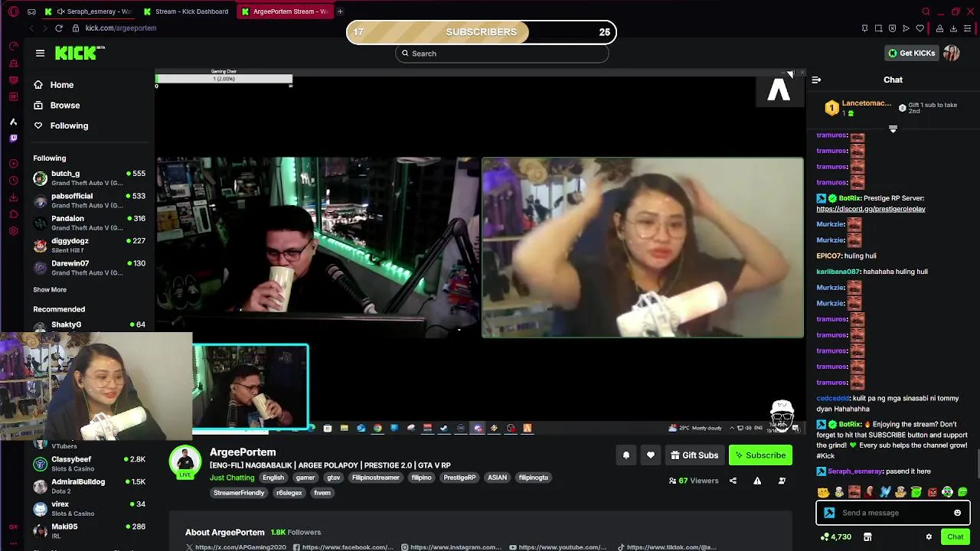Click the blue bird emote
The width and height of the screenshot is (980, 551).
885,492
